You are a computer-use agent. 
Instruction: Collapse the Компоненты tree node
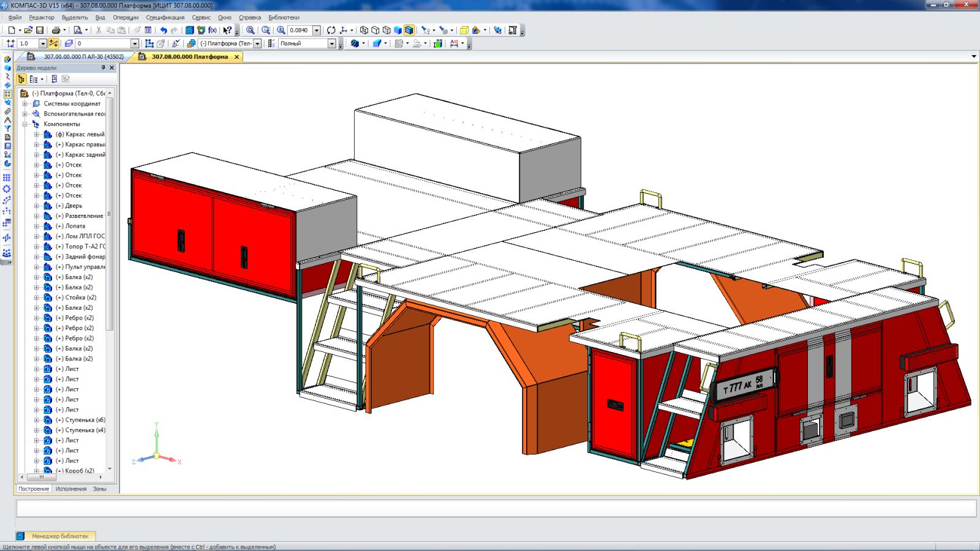click(x=25, y=124)
